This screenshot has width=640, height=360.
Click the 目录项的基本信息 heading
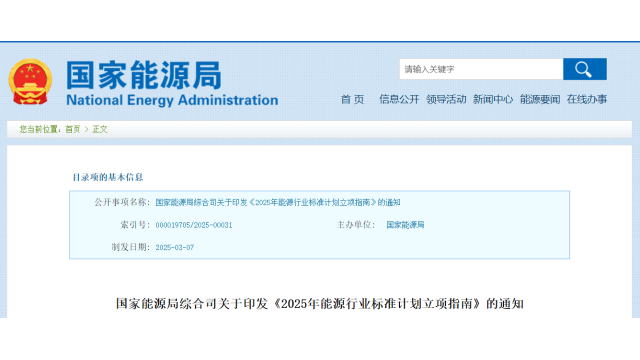108,177
